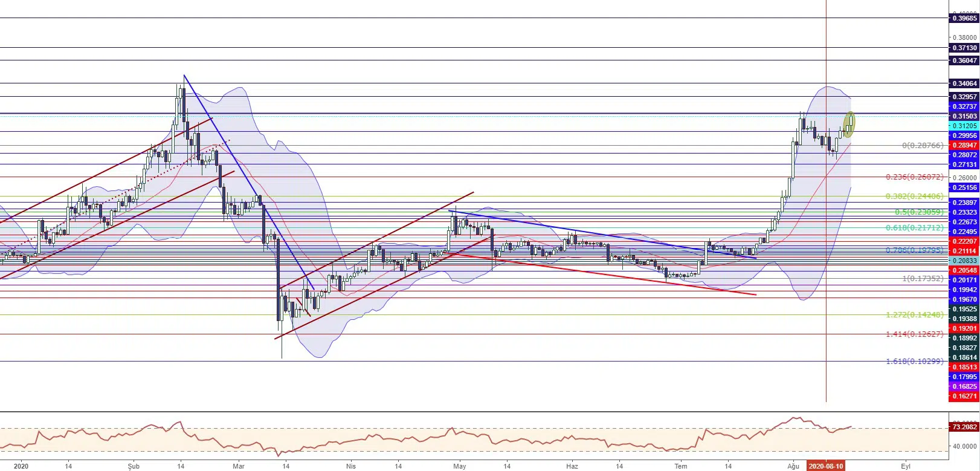Select the red 0.16271 price label
This screenshot has height=471, width=980.
[x=964, y=397]
